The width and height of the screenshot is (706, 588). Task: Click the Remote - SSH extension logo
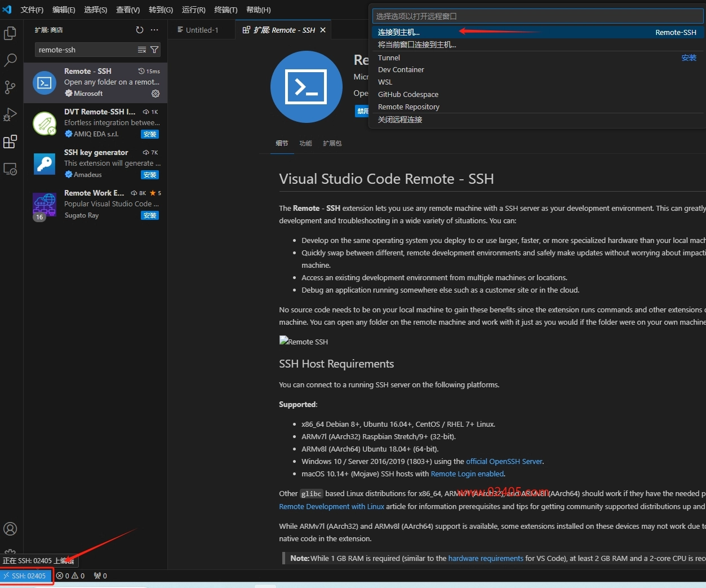[307, 87]
